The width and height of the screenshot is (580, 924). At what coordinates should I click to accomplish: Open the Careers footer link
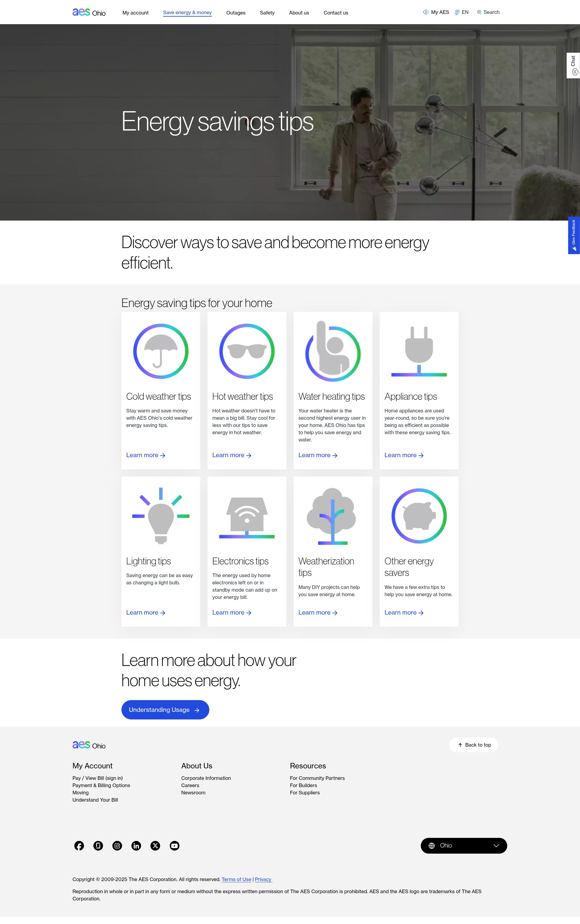(x=190, y=786)
